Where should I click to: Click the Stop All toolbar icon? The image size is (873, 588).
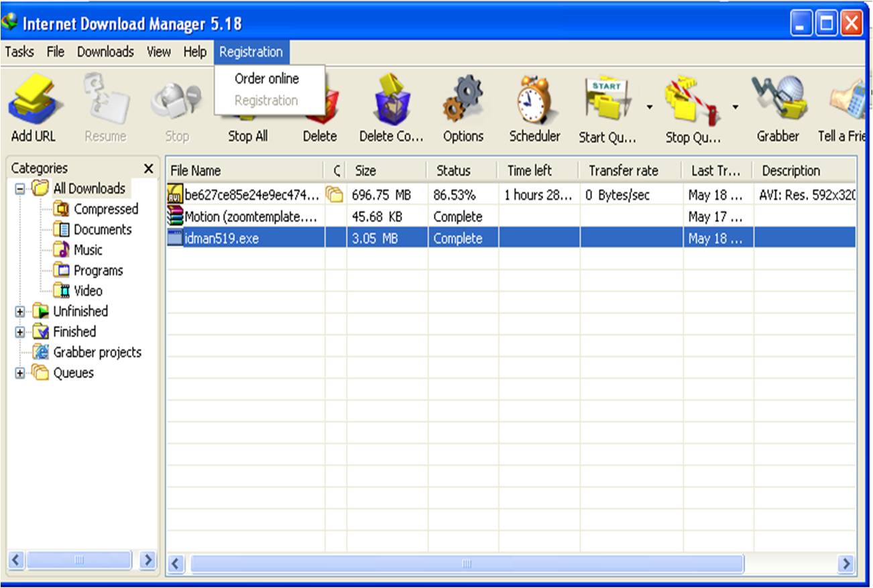pyautogui.click(x=248, y=118)
